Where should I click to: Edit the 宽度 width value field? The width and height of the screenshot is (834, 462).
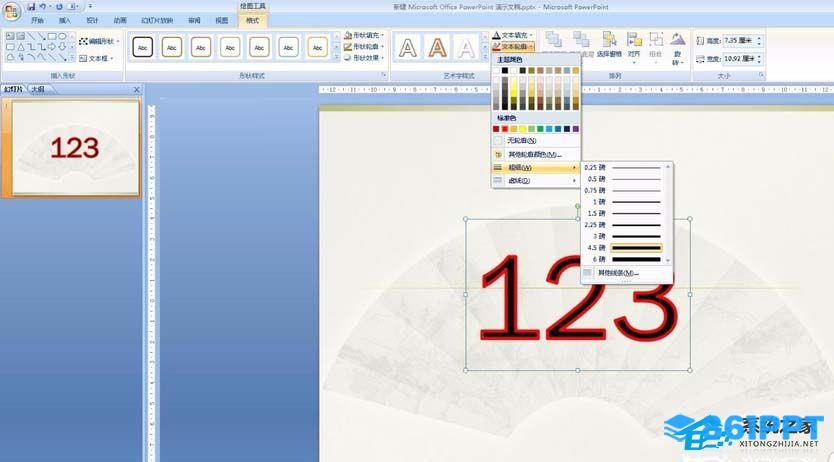tap(738, 58)
